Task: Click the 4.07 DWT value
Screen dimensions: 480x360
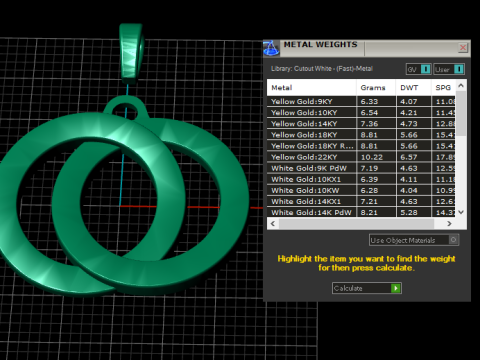Action: pos(409,102)
